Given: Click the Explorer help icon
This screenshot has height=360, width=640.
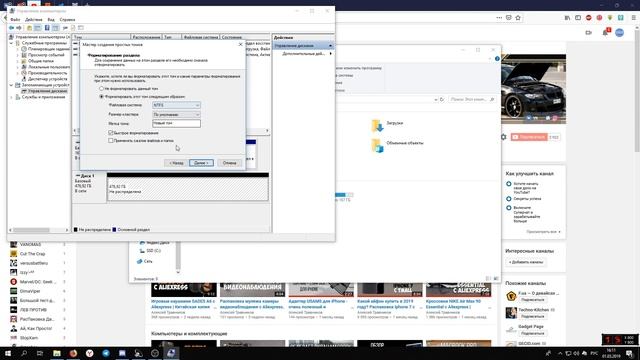Looking at the screenshot, I should coord(497,59).
